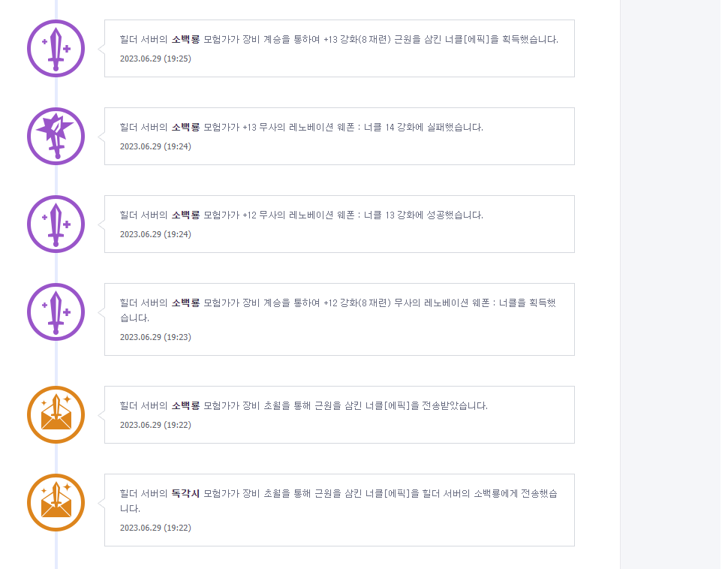
Task: Click the purple sword icon at 19:25 entry
Action: point(56,48)
